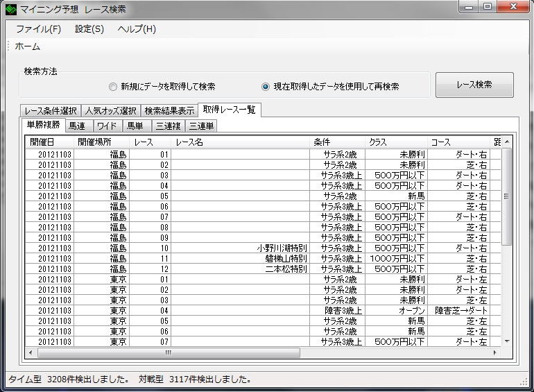
Task: Click the vertical scrollbar down arrow
Action: pyautogui.click(x=507, y=341)
